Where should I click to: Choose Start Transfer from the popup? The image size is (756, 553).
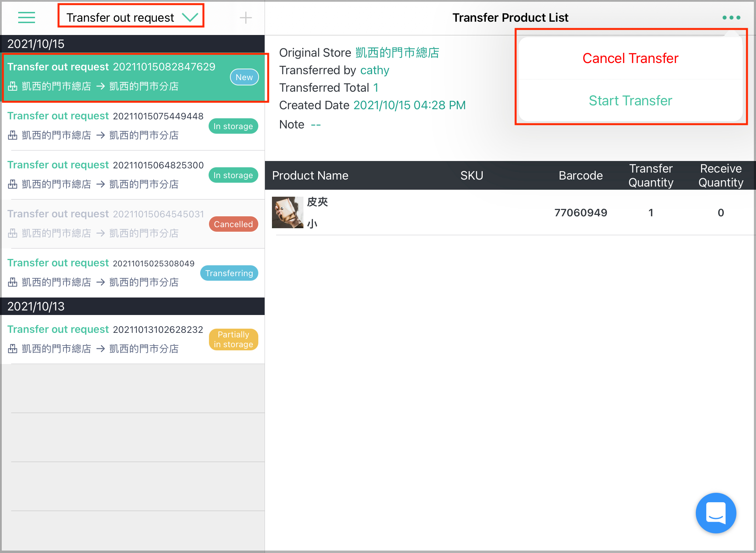(x=630, y=100)
